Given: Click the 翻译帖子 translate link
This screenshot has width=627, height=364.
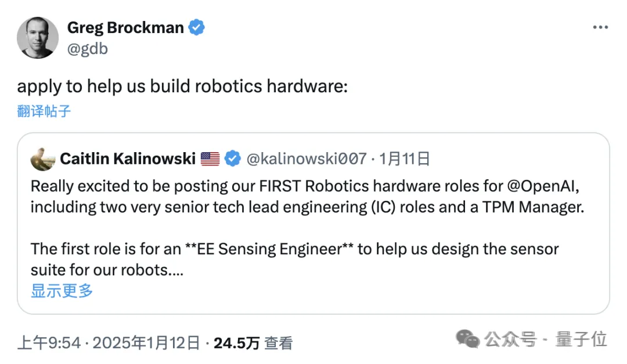Looking at the screenshot, I should pyautogui.click(x=44, y=111).
